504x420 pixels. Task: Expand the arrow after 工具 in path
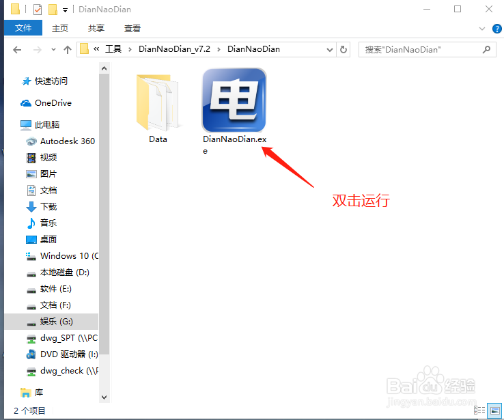coord(130,49)
